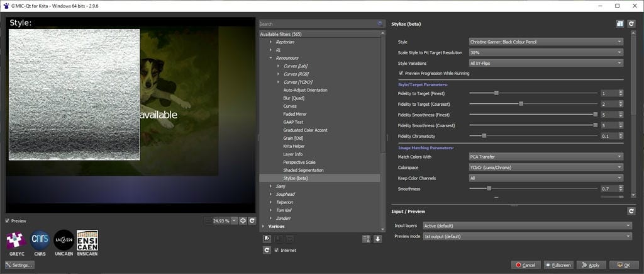The height and width of the screenshot is (274, 644).
Task: Reset Input / Preview settings icon
Action: point(631,211)
